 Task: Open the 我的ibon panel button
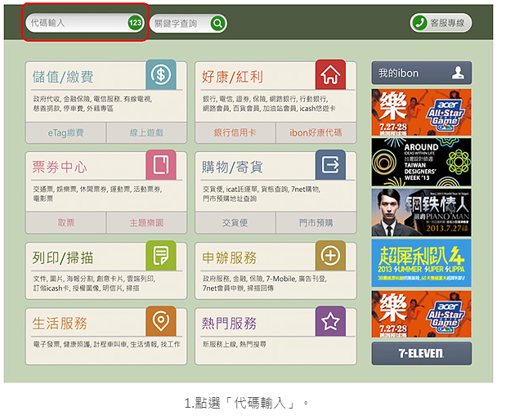[x=422, y=73]
